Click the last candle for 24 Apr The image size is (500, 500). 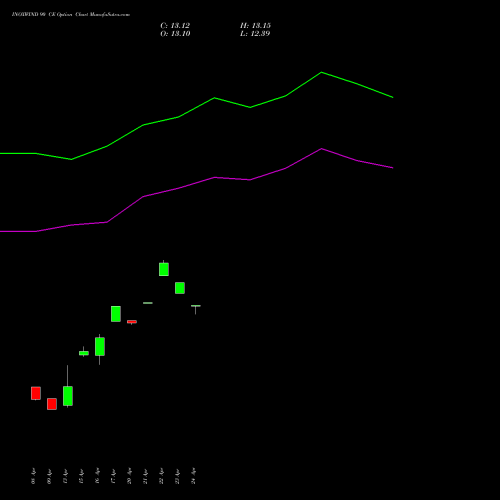pyautogui.click(x=196, y=306)
